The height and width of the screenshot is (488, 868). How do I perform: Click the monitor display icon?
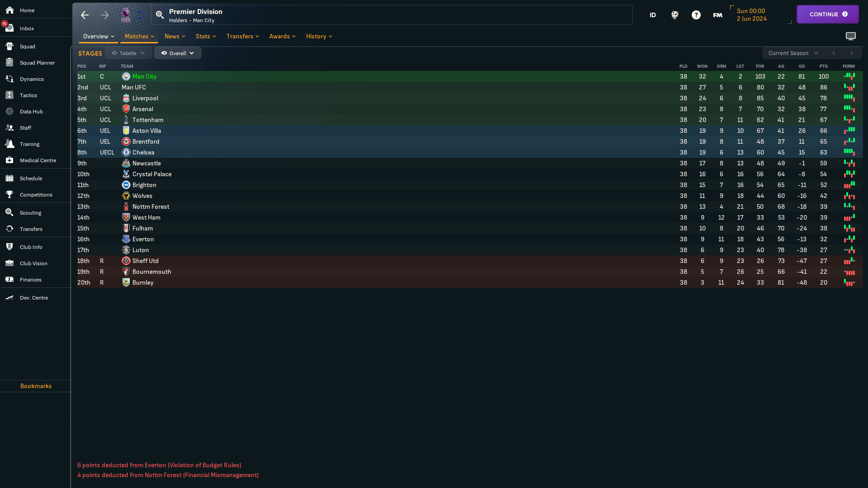point(851,36)
